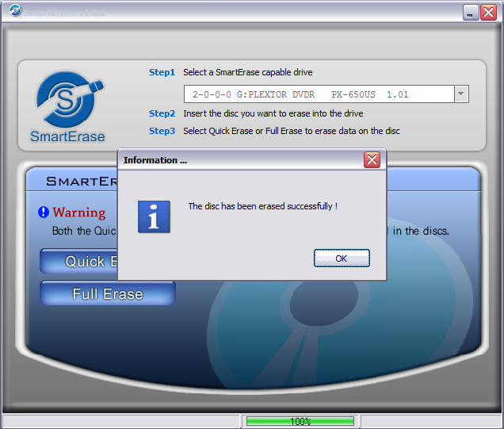Click OK in the Information dialog

click(342, 259)
